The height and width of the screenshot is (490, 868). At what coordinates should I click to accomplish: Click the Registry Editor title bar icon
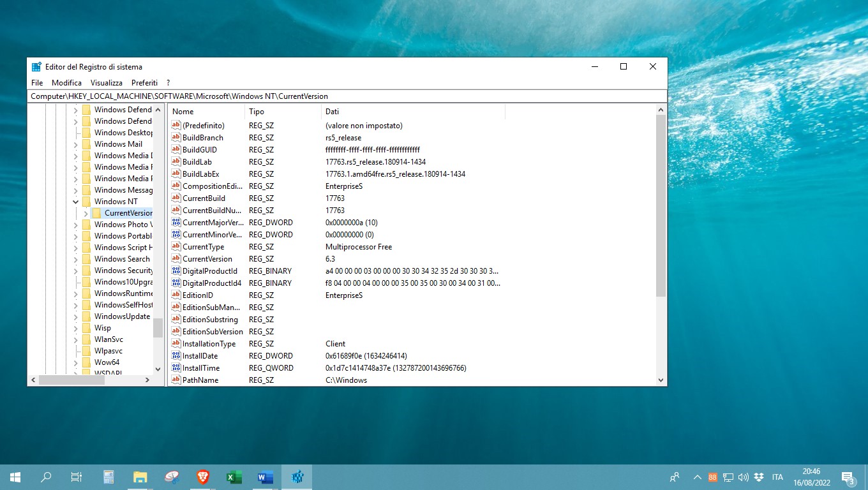click(x=36, y=67)
